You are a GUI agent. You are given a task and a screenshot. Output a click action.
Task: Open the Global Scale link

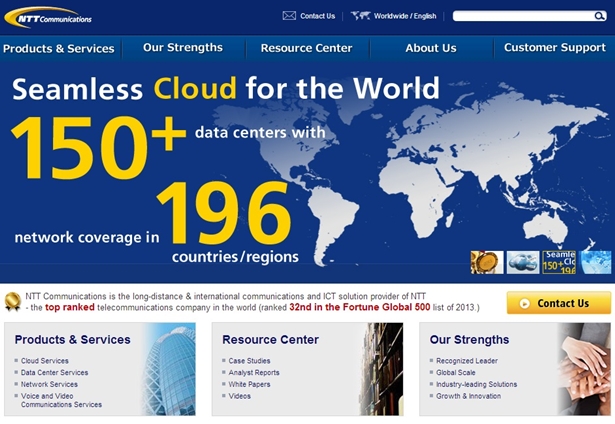[x=456, y=372]
